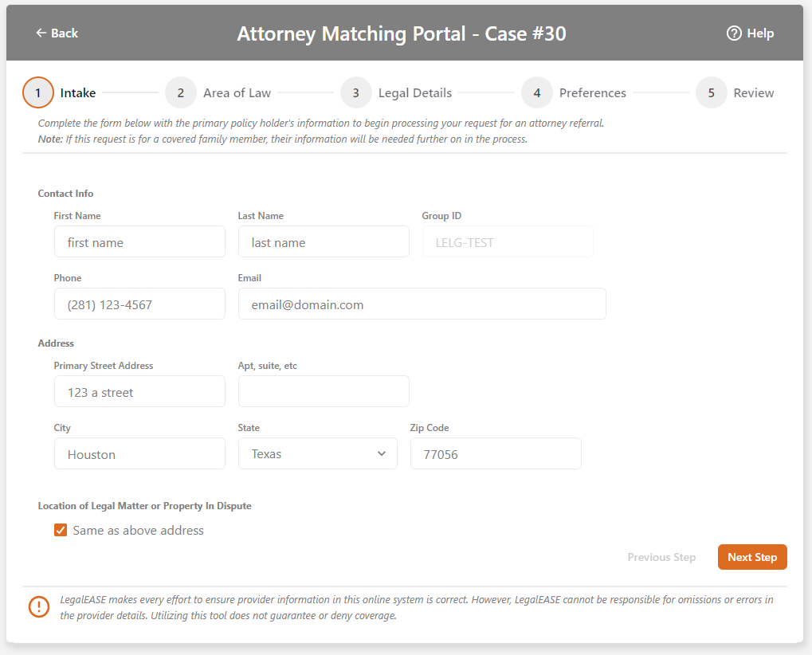The image size is (812, 655).
Task: Click the step 1 Intake circle
Action: (37, 93)
